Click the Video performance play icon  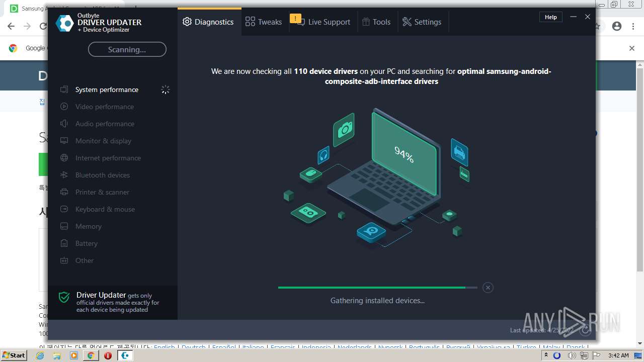(x=64, y=107)
